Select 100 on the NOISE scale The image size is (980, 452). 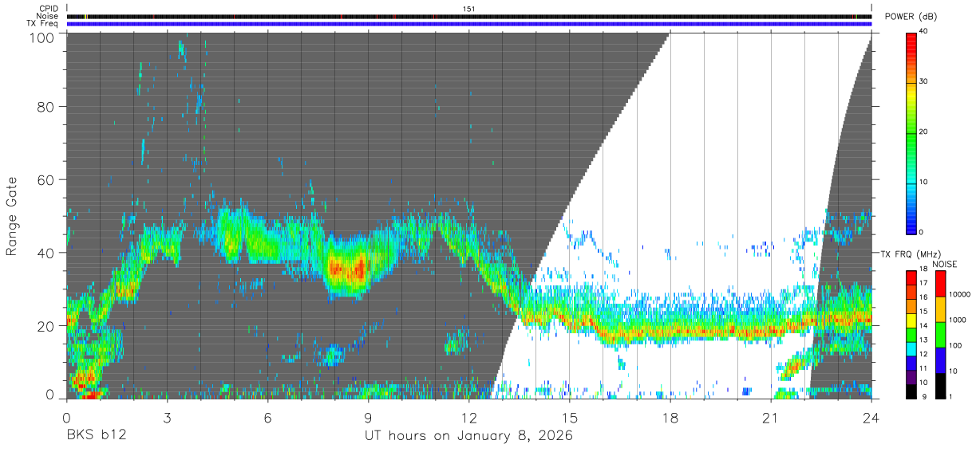tap(954, 346)
